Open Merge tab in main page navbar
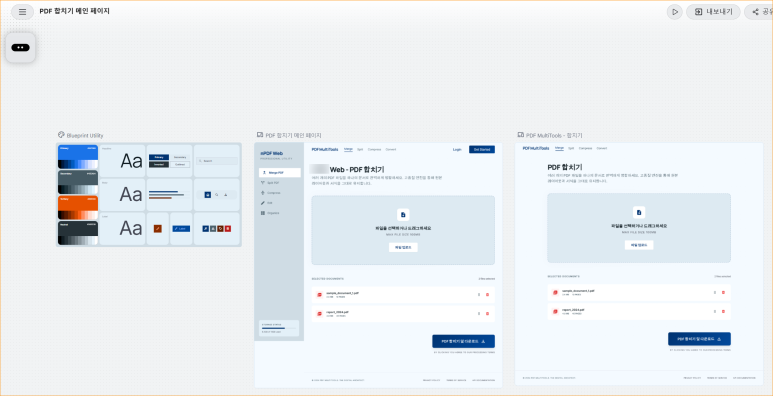 pyautogui.click(x=348, y=149)
